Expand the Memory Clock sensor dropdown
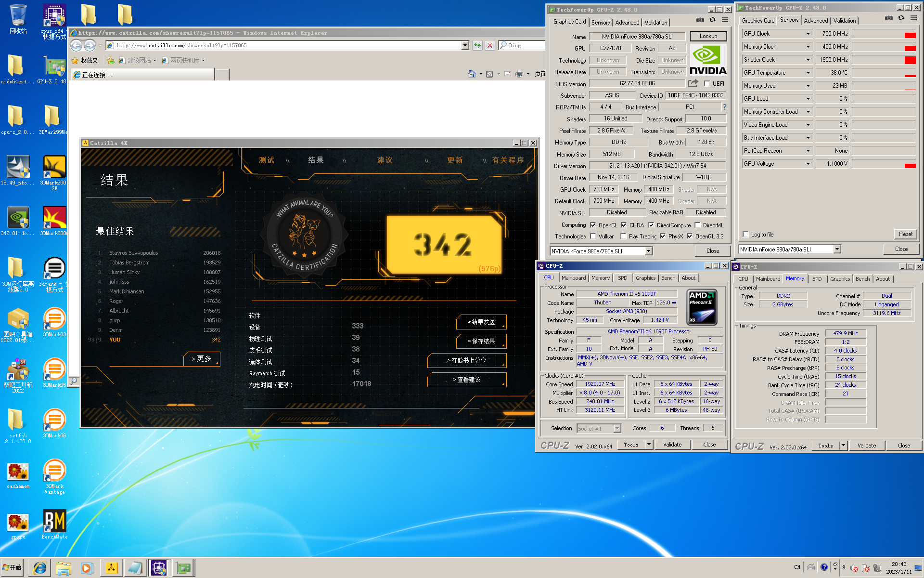The height and width of the screenshot is (578, 924). [x=808, y=47]
